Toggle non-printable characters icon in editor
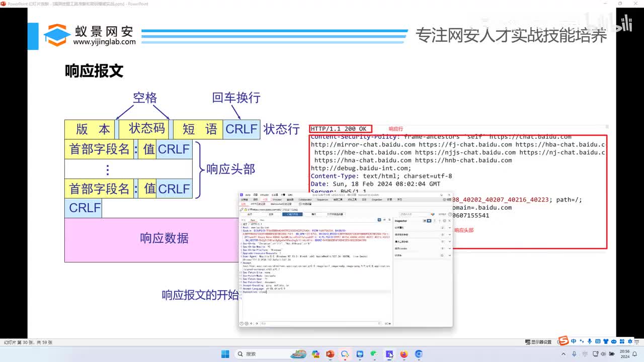Screen dimensions: 644x362 click(384, 220)
